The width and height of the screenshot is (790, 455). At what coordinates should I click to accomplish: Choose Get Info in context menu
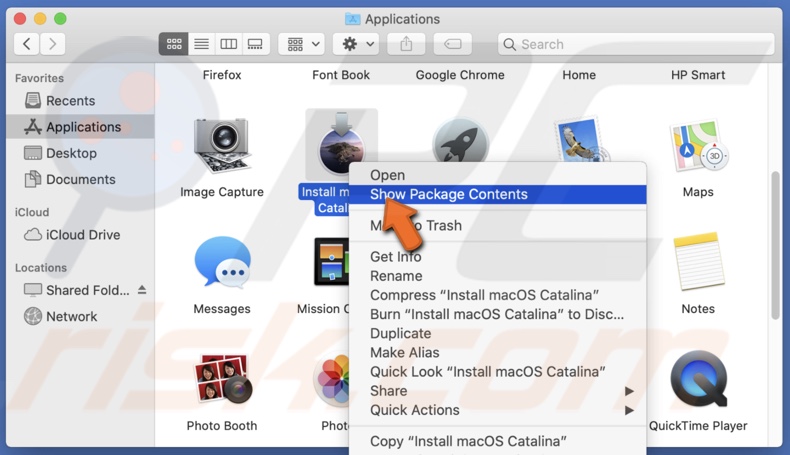pyautogui.click(x=498, y=256)
